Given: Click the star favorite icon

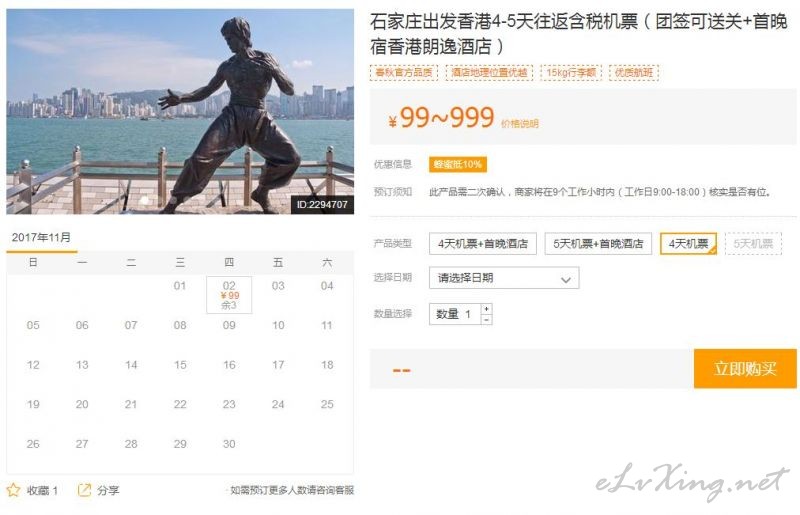Looking at the screenshot, I should click(13, 491).
